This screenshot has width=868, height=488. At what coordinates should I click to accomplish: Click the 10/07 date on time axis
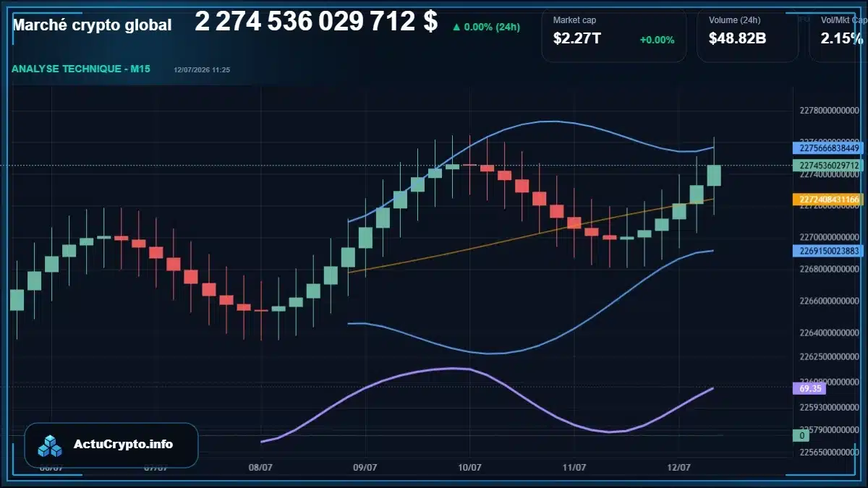click(x=470, y=468)
